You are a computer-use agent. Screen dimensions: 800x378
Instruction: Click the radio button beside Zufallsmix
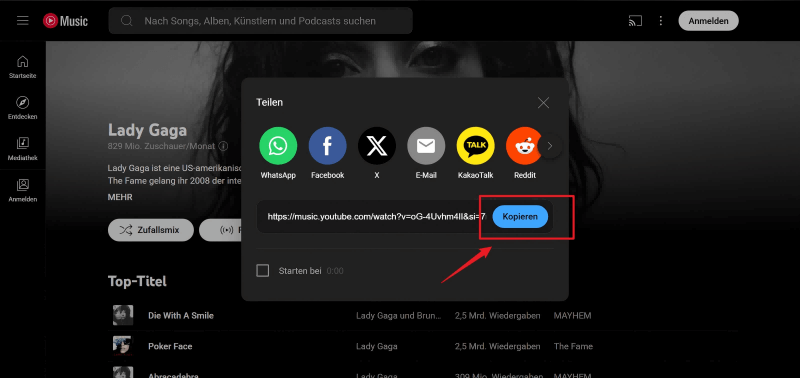coord(220,230)
